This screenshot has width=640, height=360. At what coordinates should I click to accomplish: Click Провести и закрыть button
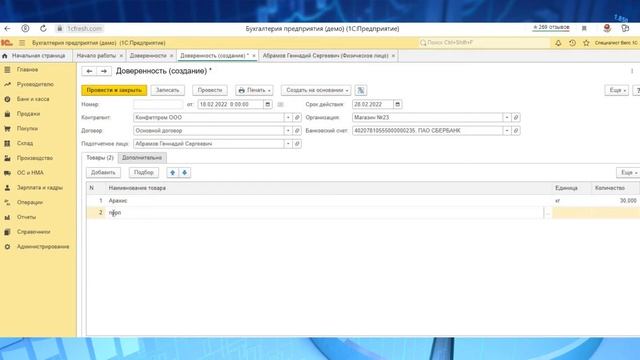(114, 90)
